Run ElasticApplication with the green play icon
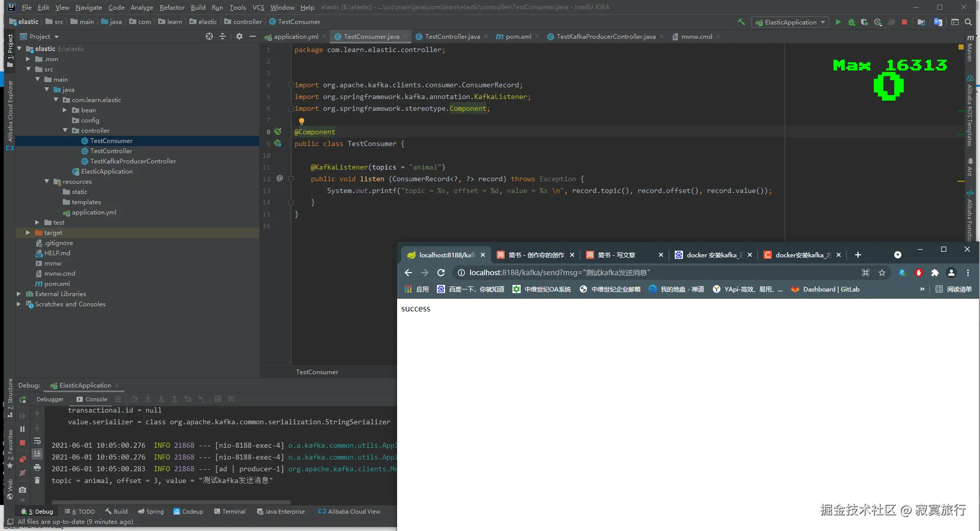The width and height of the screenshot is (980, 531). [838, 22]
